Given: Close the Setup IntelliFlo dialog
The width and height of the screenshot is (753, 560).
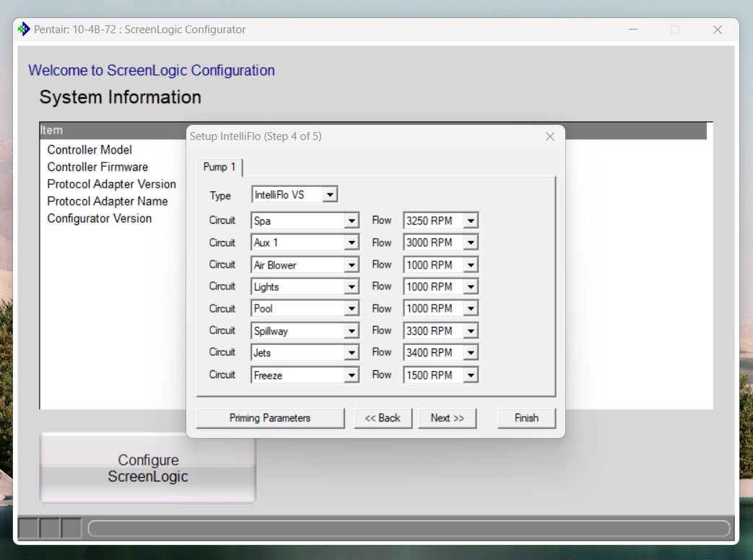Looking at the screenshot, I should click(550, 136).
